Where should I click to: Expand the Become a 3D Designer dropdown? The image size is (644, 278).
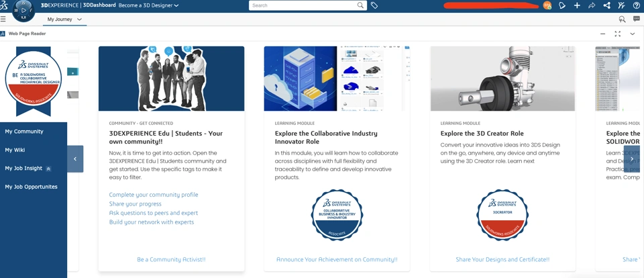(176, 6)
